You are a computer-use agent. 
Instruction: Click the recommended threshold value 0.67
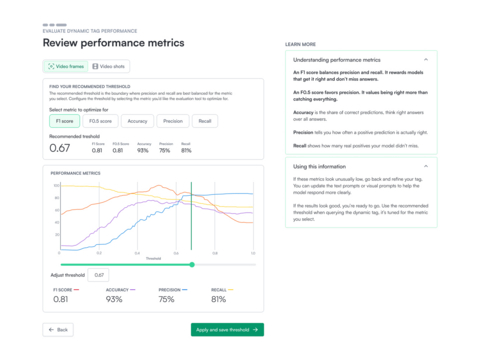pyautogui.click(x=60, y=148)
